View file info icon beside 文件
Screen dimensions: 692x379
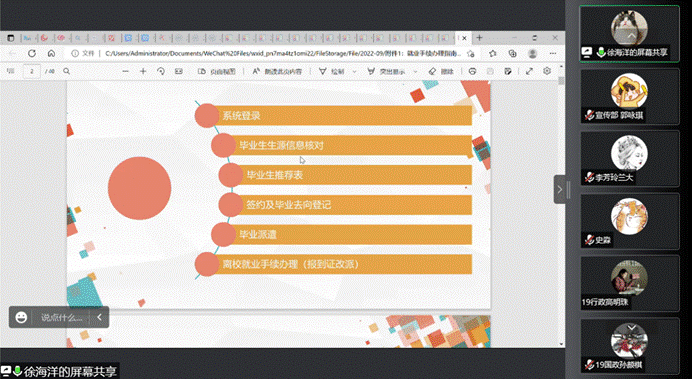[x=75, y=53]
